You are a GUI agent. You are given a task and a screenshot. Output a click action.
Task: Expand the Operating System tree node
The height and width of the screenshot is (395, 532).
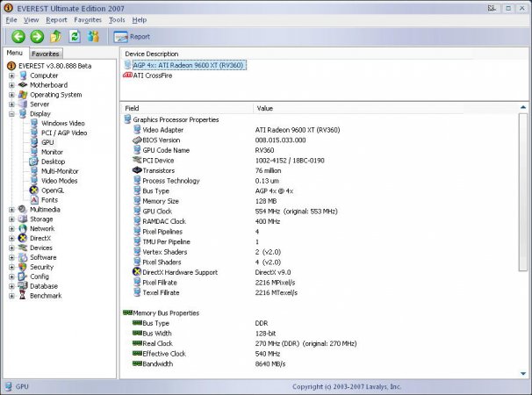click(11, 95)
